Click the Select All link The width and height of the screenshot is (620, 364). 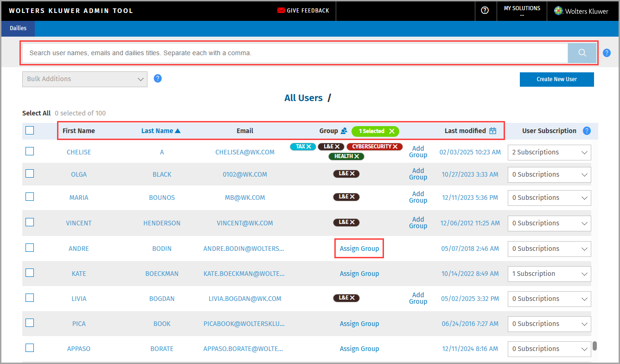click(37, 113)
